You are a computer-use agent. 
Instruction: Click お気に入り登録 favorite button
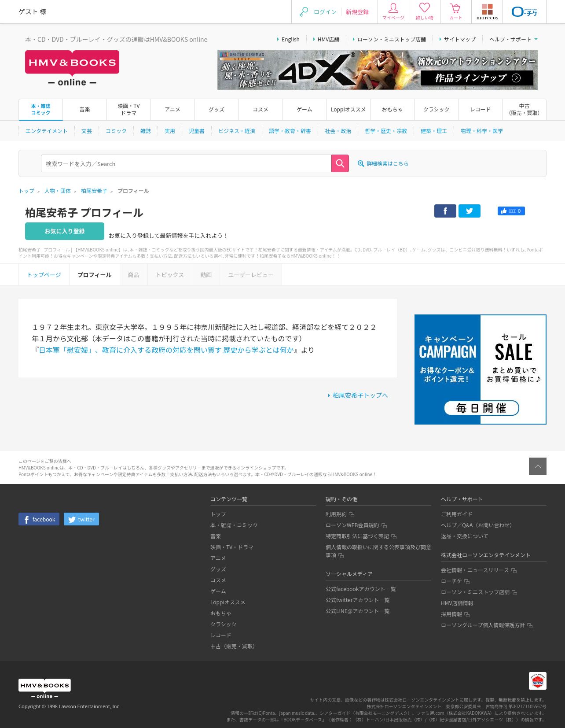coord(65,231)
